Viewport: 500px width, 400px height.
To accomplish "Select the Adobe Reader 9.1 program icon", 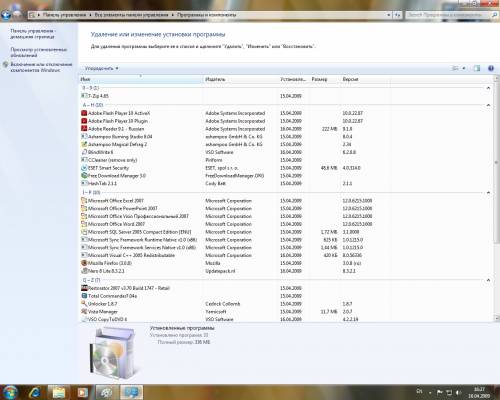I will (x=84, y=129).
